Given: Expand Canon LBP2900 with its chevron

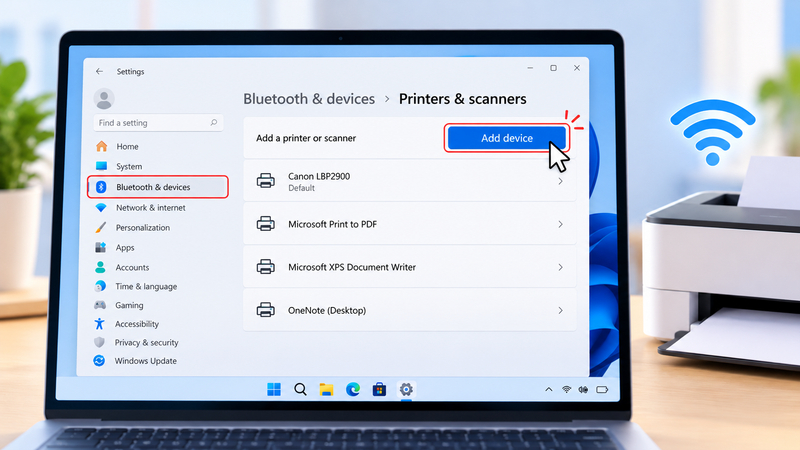Looking at the screenshot, I should tap(560, 181).
